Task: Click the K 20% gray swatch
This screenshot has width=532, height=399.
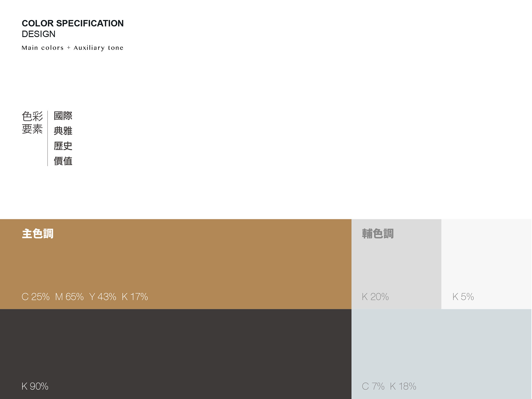Action: coord(396,264)
